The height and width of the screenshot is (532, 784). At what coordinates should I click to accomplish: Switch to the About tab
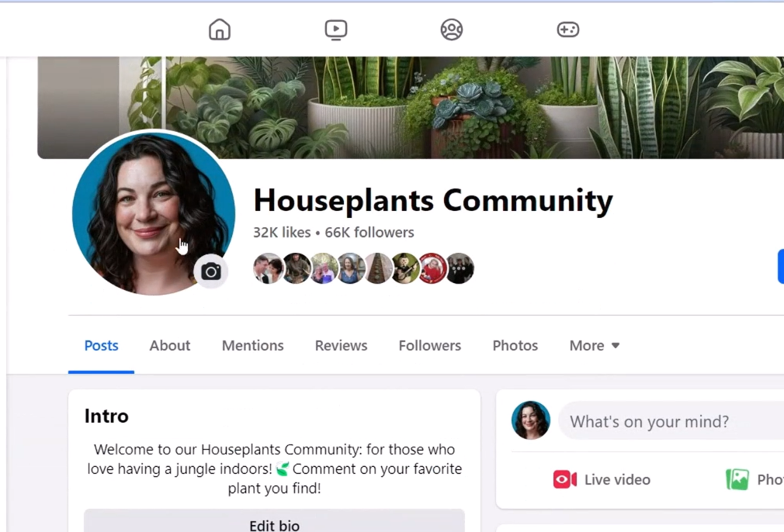click(x=170, y=346)
